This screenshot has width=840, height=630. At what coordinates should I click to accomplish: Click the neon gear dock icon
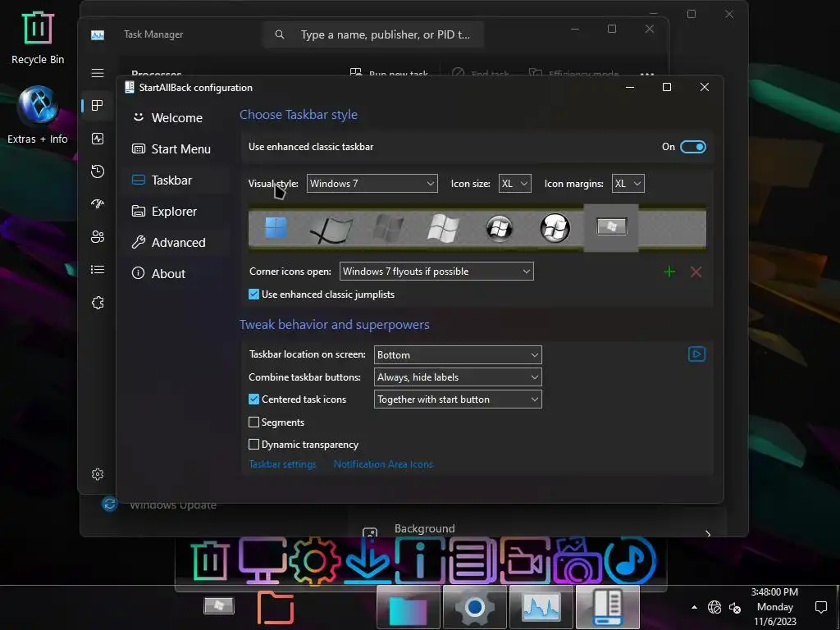point(314,561)
